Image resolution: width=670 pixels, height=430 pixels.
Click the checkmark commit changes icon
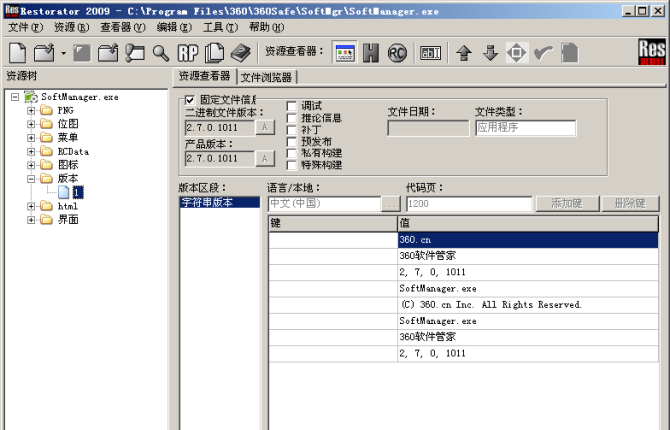click(x=543, y=53)
